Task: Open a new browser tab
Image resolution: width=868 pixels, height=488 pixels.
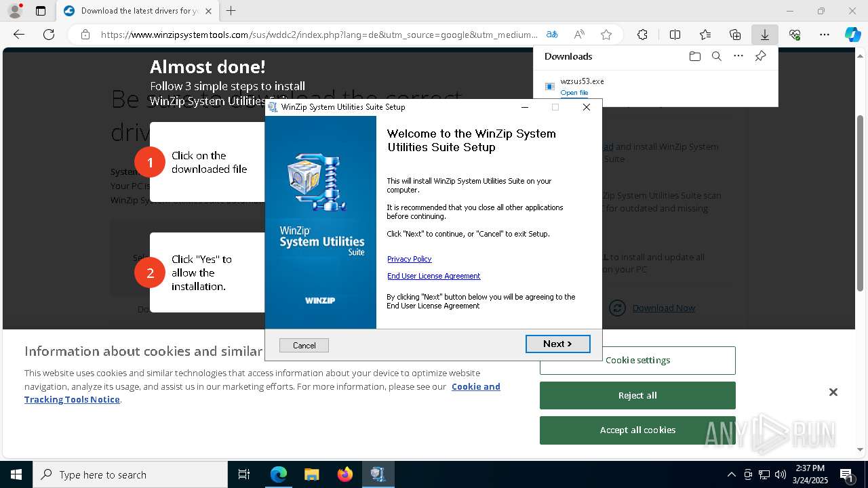Action: click(231, 11)
